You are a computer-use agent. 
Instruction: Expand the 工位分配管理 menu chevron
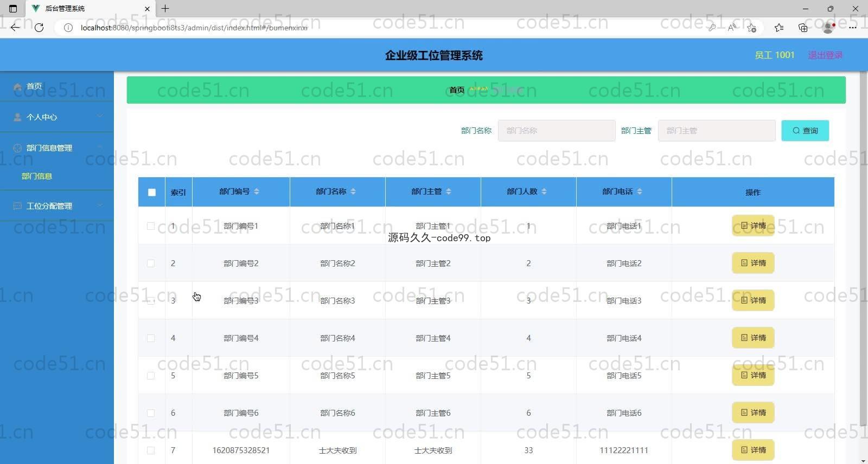pos(100,205)
